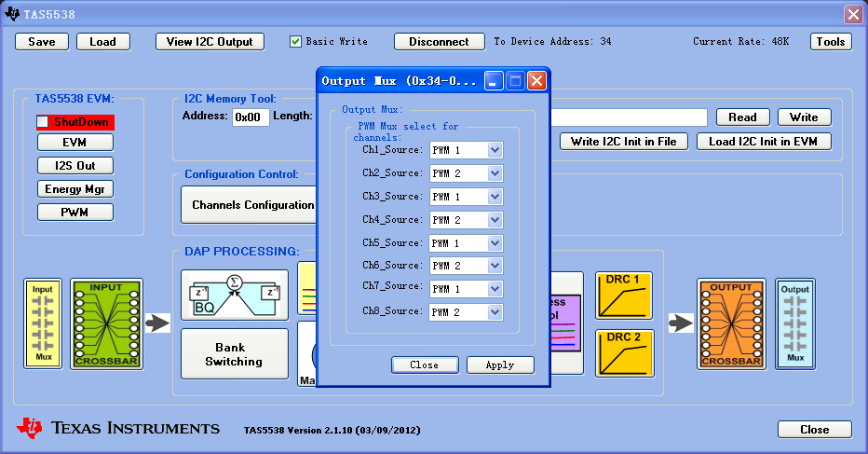The width and height of the screenshot is (868, 454).
Task: Open the Input Mux block icon
Action: pyautogui.click(x=43, y=323)
